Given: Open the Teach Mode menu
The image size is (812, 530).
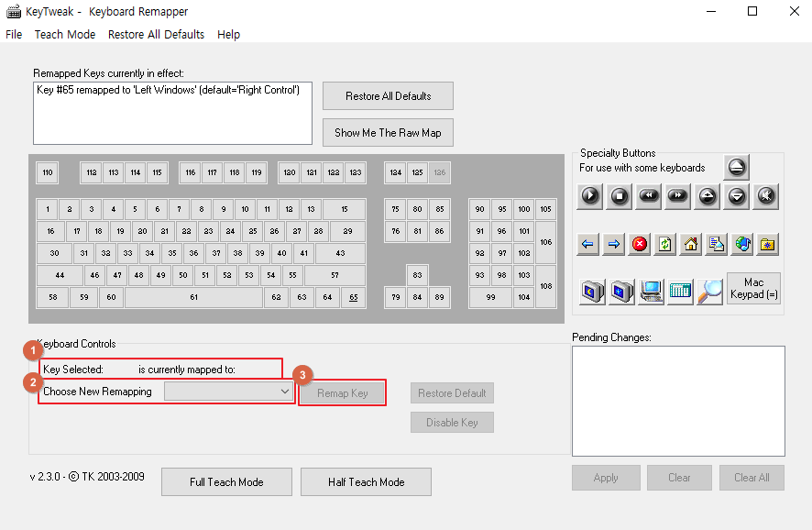Looking at the screenshot, I should pos(65,34).
